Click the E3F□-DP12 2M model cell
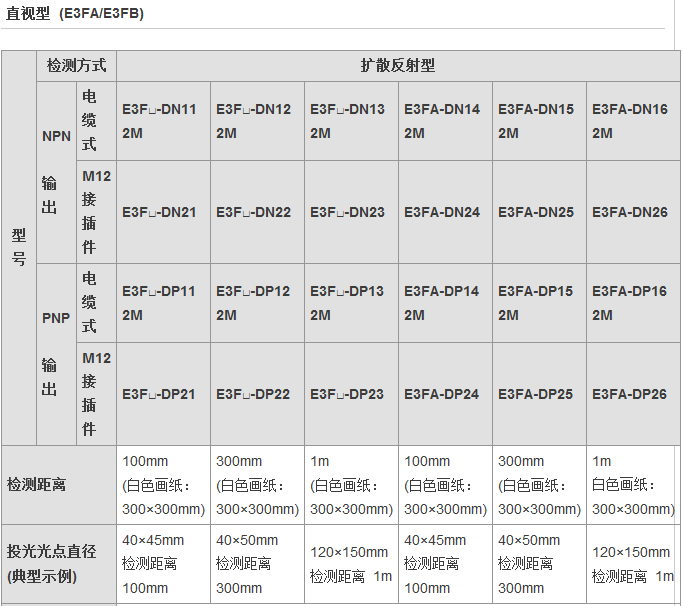Viewport: 682px width, 606px height. (256, 303)
